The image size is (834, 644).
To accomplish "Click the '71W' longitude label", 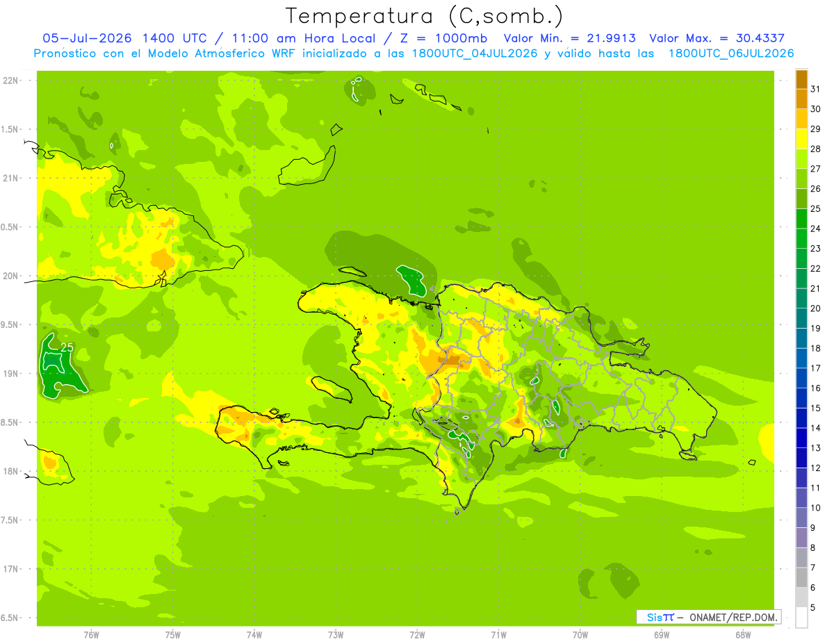I will (x=498, y=635).
